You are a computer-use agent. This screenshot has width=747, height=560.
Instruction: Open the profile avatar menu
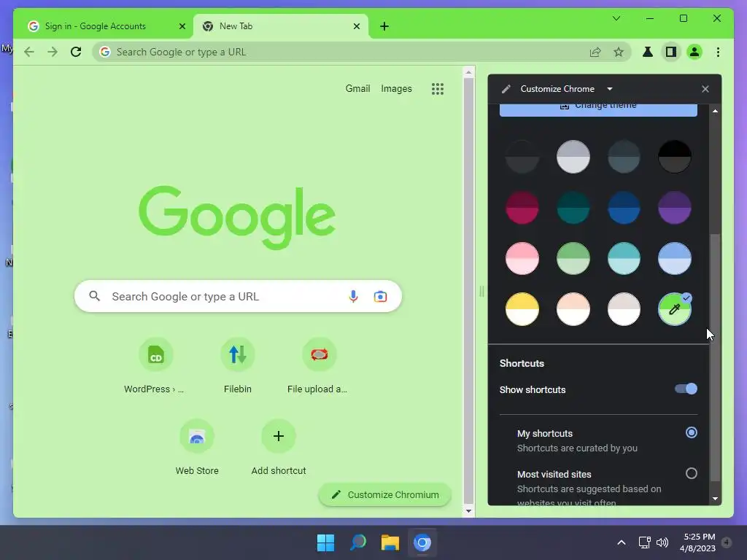click(x=694, y=52)
